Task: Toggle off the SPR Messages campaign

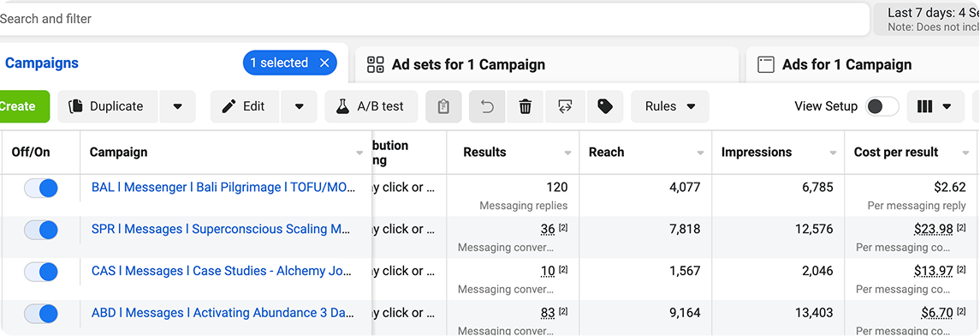Action: tap(41, 230)
